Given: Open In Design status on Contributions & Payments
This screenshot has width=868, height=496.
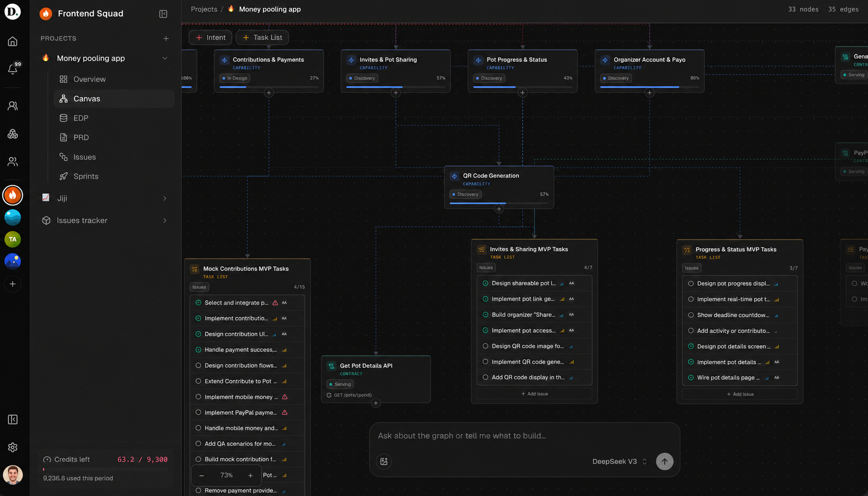Looking at the screenshot, I should click(235, 78).
